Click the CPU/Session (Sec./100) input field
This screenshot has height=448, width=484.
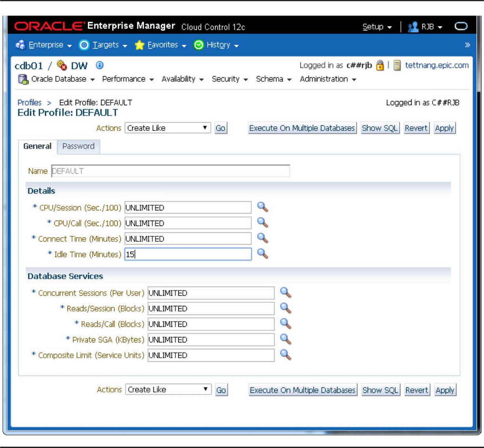point(188,207)
